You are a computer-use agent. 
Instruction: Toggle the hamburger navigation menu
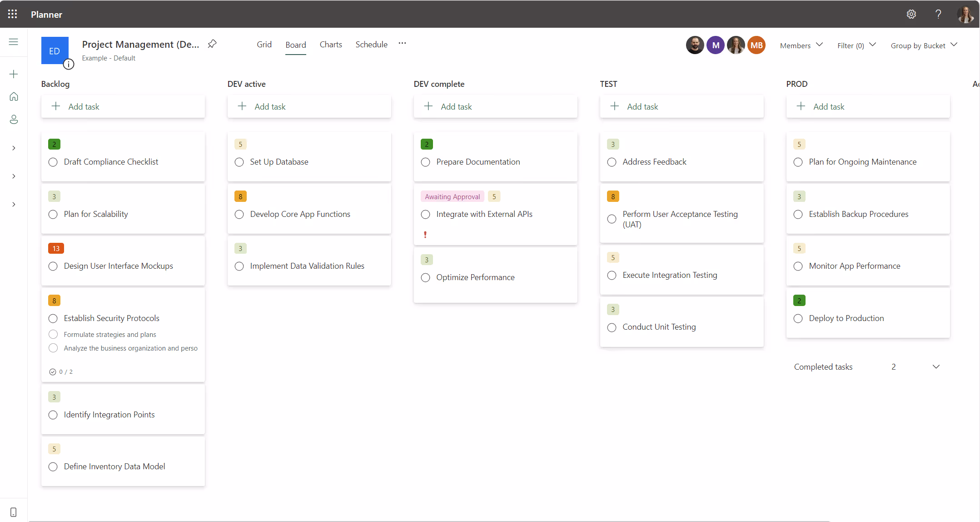click(x=14, y=42)
